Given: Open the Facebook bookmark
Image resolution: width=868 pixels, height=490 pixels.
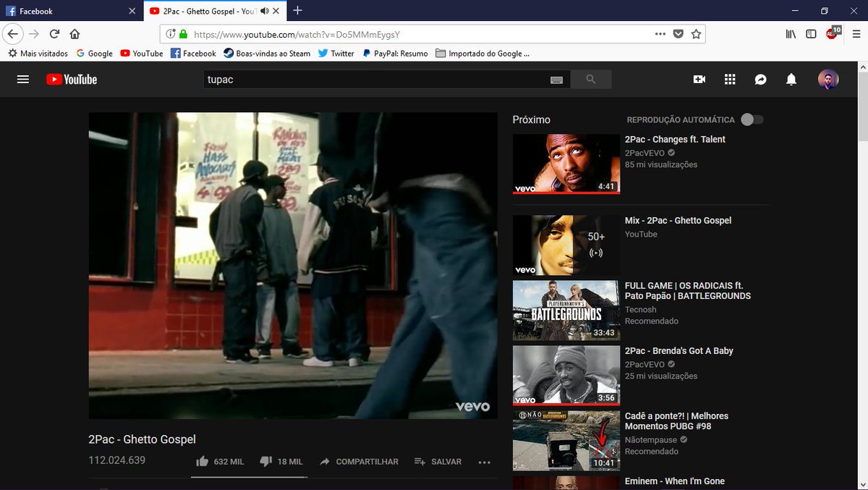Looking at the screenshot, I should pyautogui.click(x=193, y=54).
